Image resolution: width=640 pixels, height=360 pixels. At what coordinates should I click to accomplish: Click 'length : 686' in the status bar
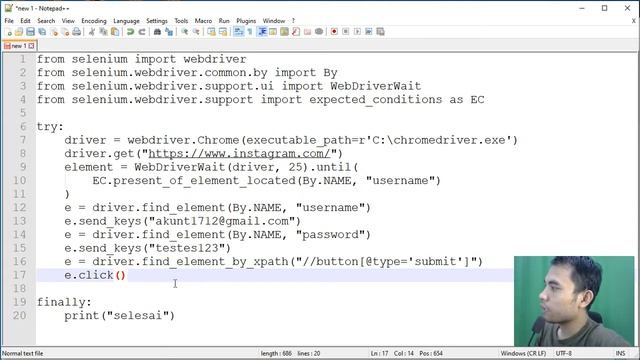276,353
